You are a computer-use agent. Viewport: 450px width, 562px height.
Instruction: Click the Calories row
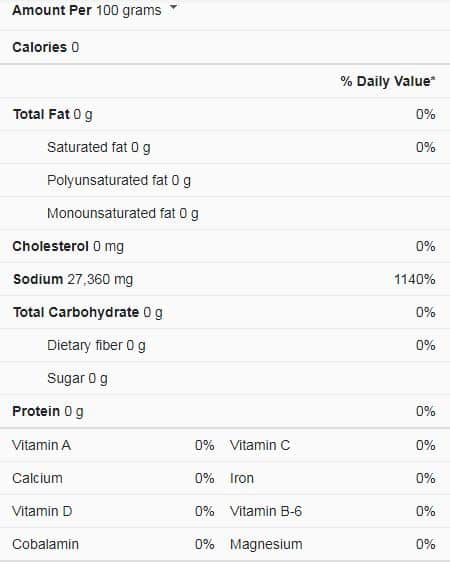(x=225, y=47)
